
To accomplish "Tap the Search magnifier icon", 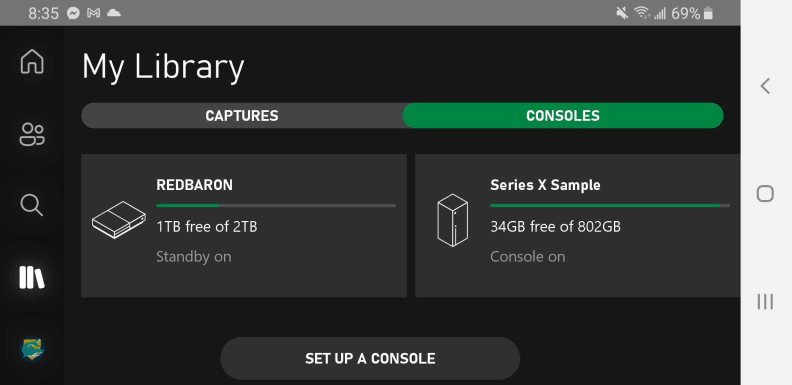I will point(32,206).
